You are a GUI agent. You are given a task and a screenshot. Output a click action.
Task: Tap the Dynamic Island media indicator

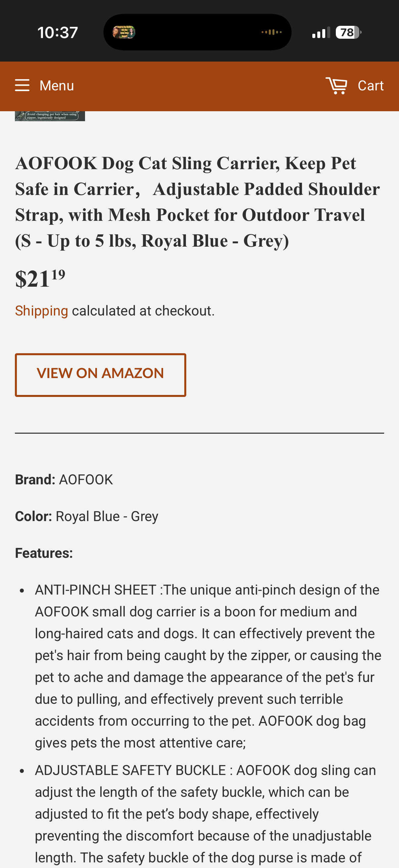tap(198, 32)
